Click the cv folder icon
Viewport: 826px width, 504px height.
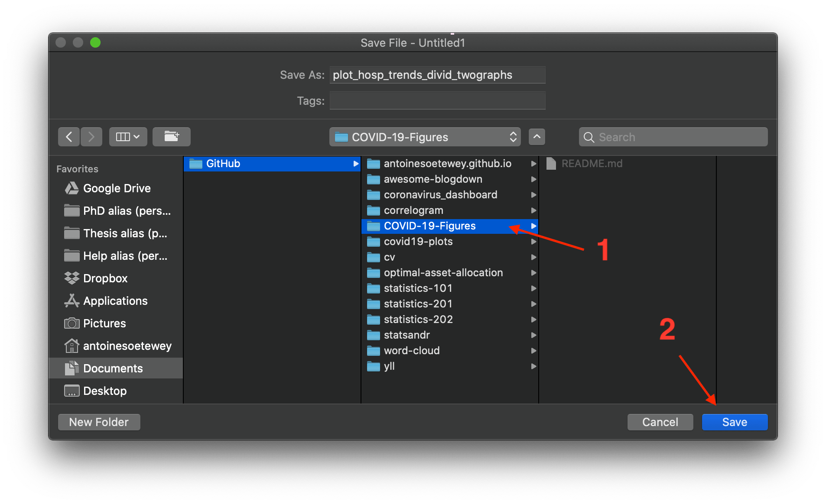pos(374,257)
